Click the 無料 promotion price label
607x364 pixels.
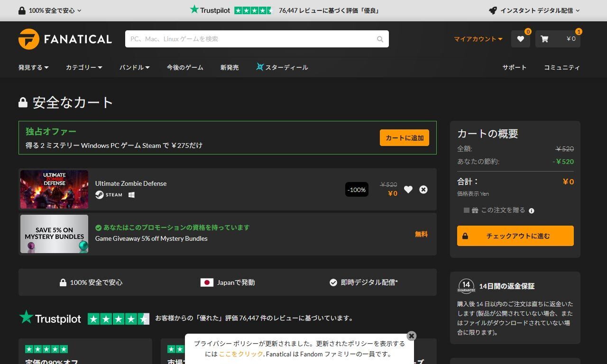point(421,234)
